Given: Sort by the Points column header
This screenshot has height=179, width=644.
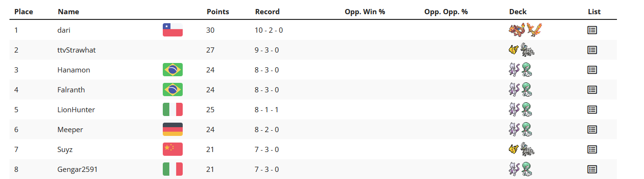Looking at the screenshot, I should pos(218,12).
